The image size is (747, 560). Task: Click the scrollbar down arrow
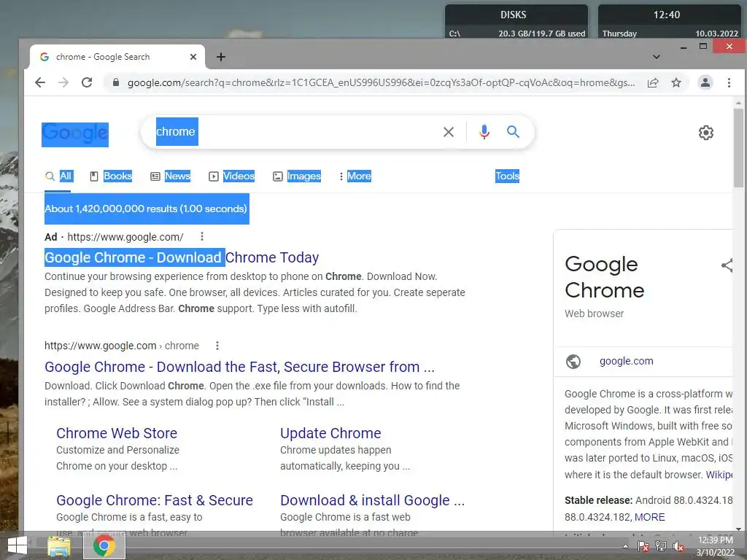pyautogui.click(x=738, y=529)
